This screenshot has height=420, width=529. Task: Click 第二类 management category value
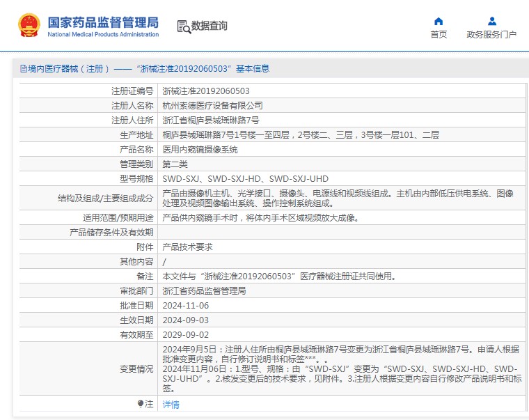tap(175, 164)
